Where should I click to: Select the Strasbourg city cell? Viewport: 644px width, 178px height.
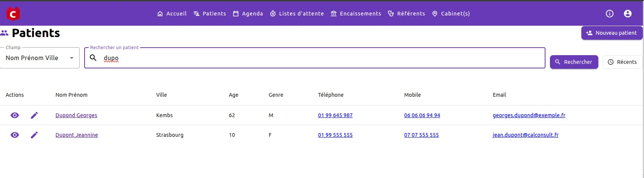(x=170, y=135)
